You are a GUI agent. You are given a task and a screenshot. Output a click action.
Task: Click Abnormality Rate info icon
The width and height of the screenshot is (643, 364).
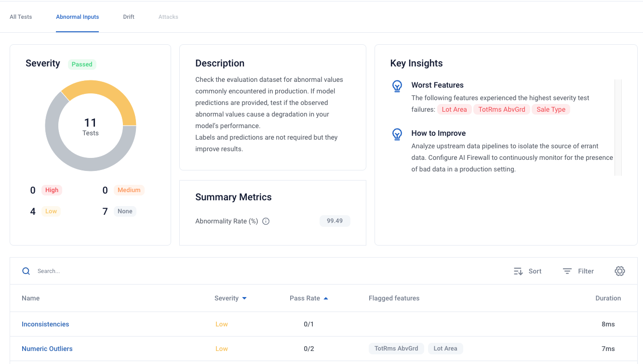(x=266, y=221)
